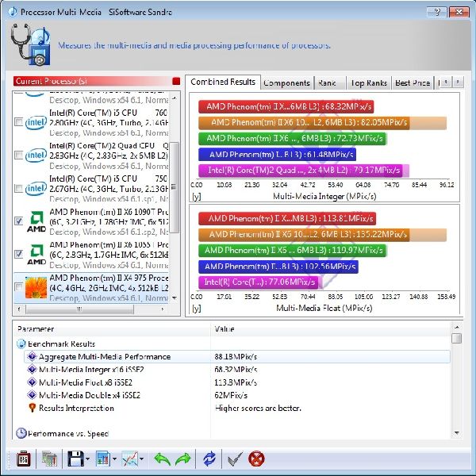Image resolution: width=476 pixels, height=476 pixels.
Task: Uncheck the AMD Phenom II X6 1090T checkbox
Action: click(18, 221)
